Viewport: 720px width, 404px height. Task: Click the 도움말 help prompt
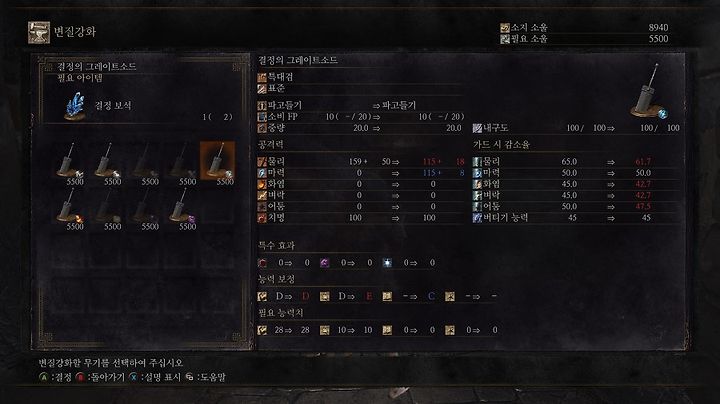tap(206, 377)
